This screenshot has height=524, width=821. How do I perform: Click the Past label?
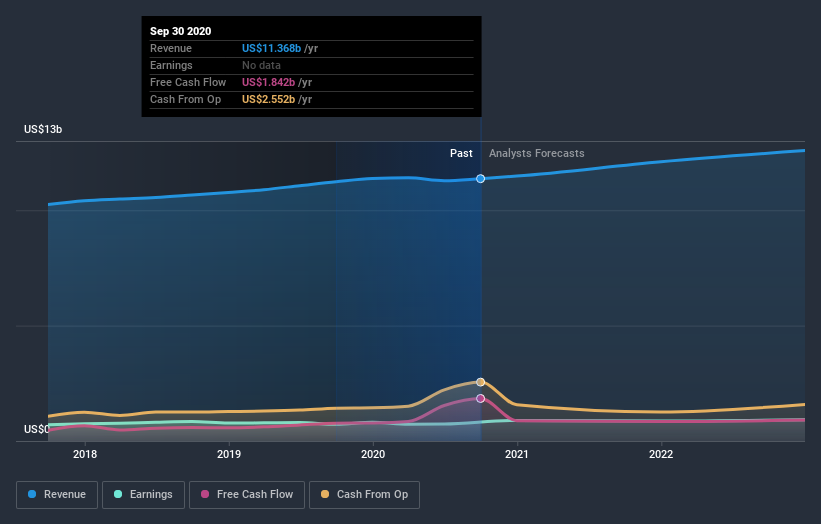pyautogui.click(x=461, y=153)
